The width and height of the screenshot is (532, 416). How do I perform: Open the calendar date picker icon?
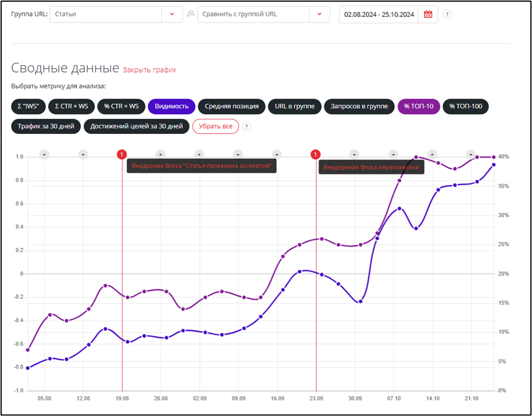point(428,15)
